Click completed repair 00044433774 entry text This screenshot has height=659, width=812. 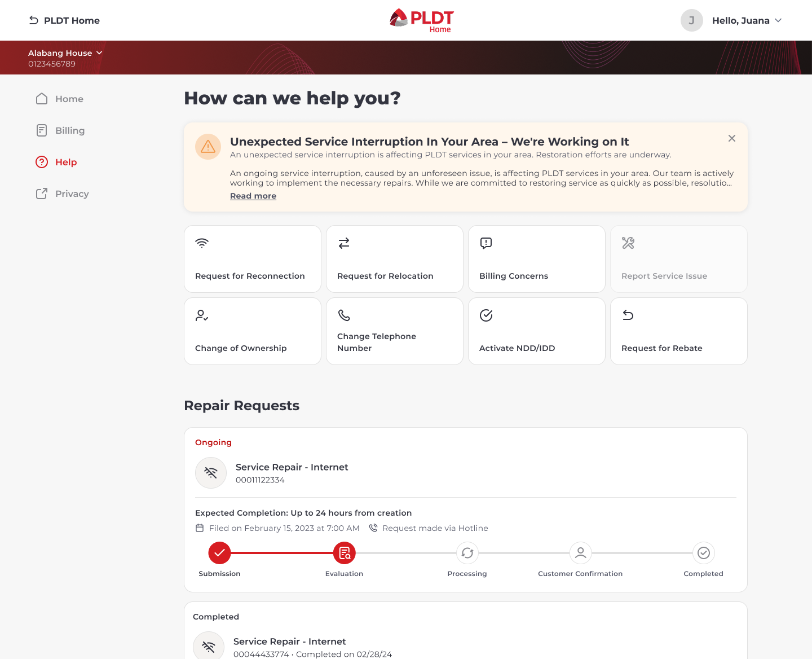[x=312, y=654]
